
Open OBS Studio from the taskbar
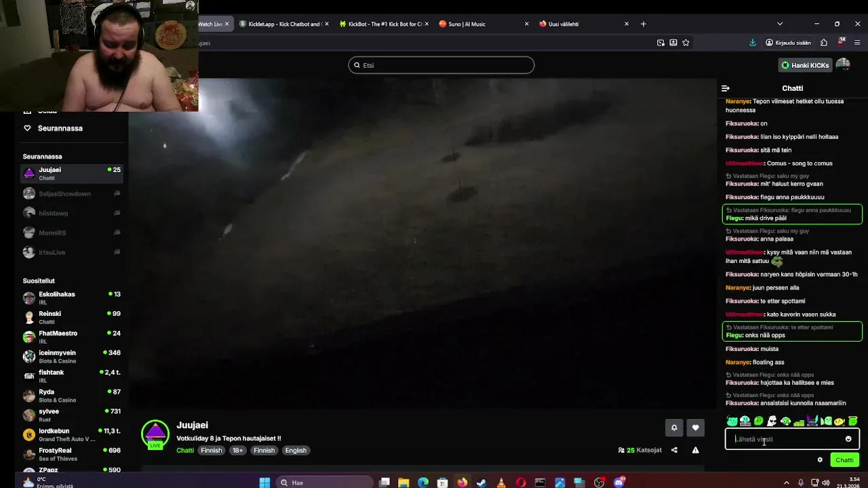coord(599,483)
